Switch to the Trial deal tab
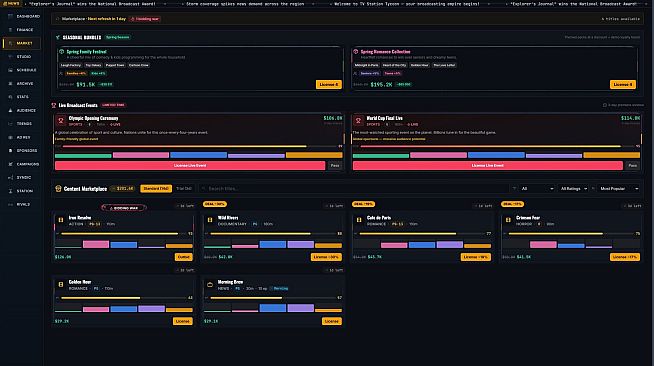 coord(184,189)
